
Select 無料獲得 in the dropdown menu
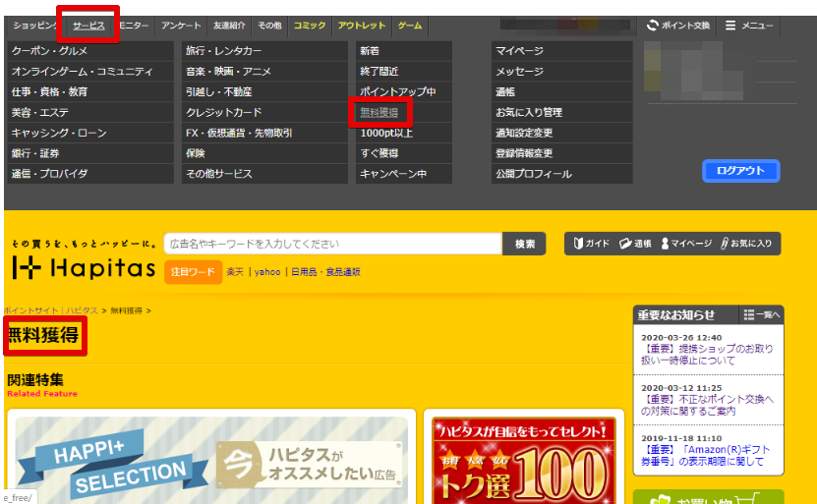tap(379, 112)
